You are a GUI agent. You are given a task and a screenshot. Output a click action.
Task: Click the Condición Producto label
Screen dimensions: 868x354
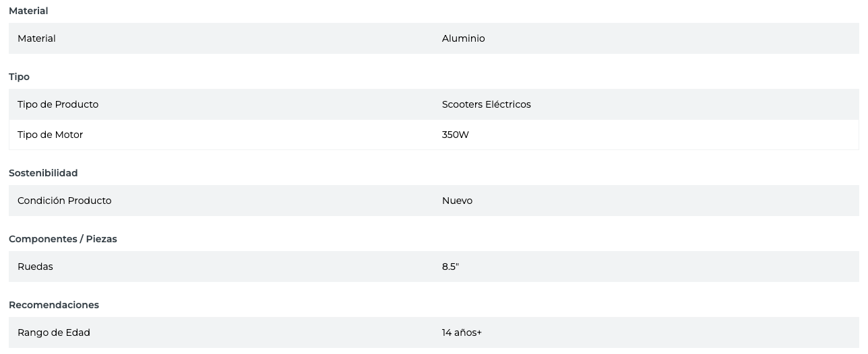[64, 201]
